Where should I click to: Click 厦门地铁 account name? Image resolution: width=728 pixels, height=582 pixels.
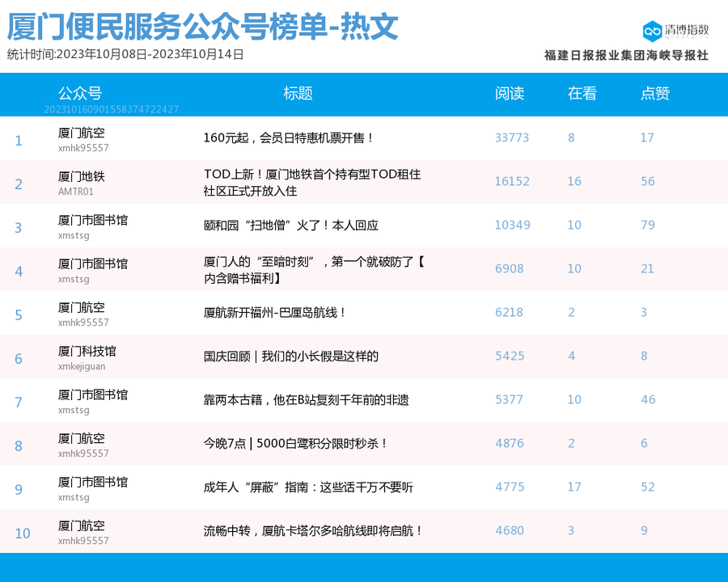[x=81, y=176]
